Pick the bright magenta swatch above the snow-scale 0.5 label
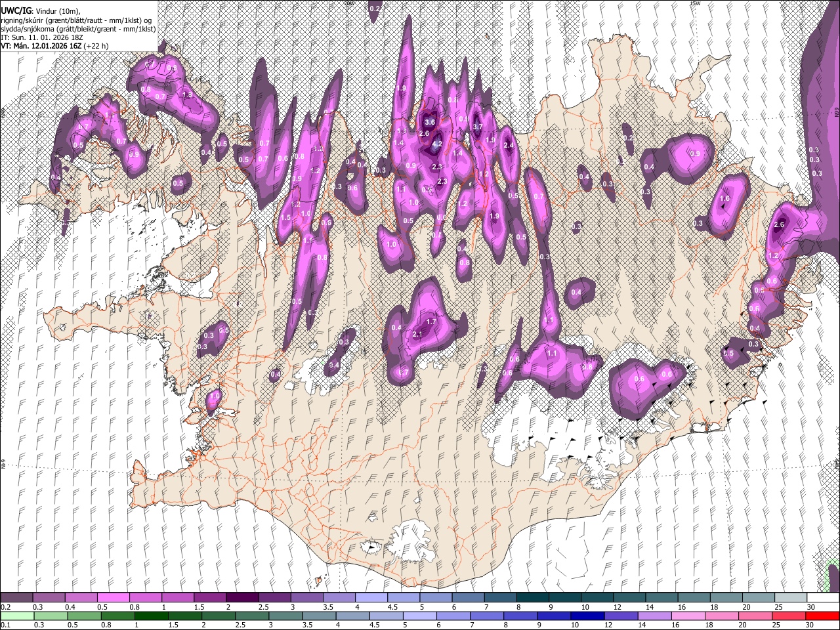Image resolution: width=840 pixels, height=630 pixels. coord(113,598)
